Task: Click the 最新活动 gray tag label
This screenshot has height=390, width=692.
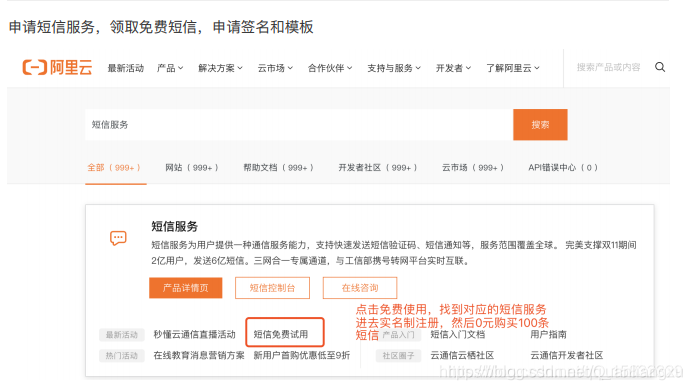Action: (x=122, y=335)
